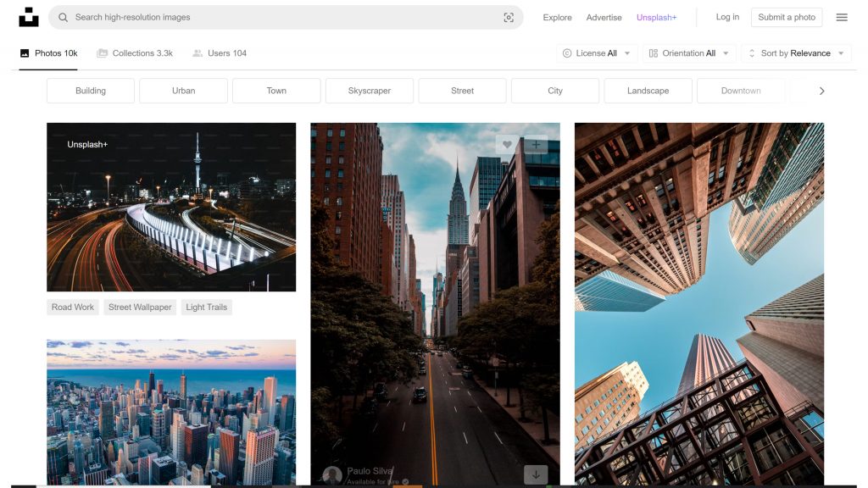This screenshot has height=488, width=868.
Task: Open the Log in link
Action: coord(727,17)
